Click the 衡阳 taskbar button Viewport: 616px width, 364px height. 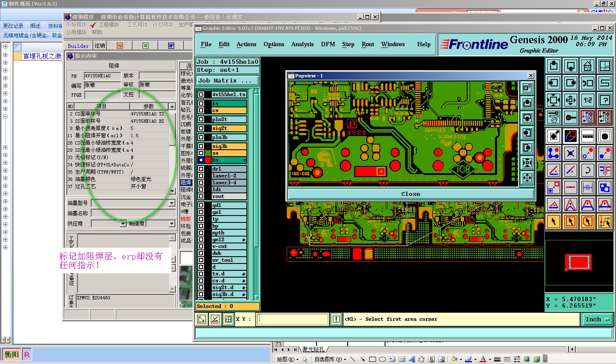pos(12,354)
